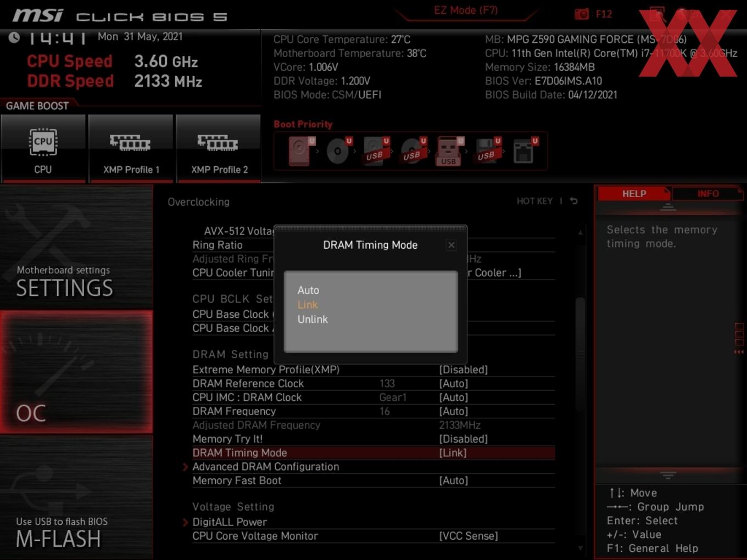
Task: Click the DRAM Reference Clock label
Action: 248,384
